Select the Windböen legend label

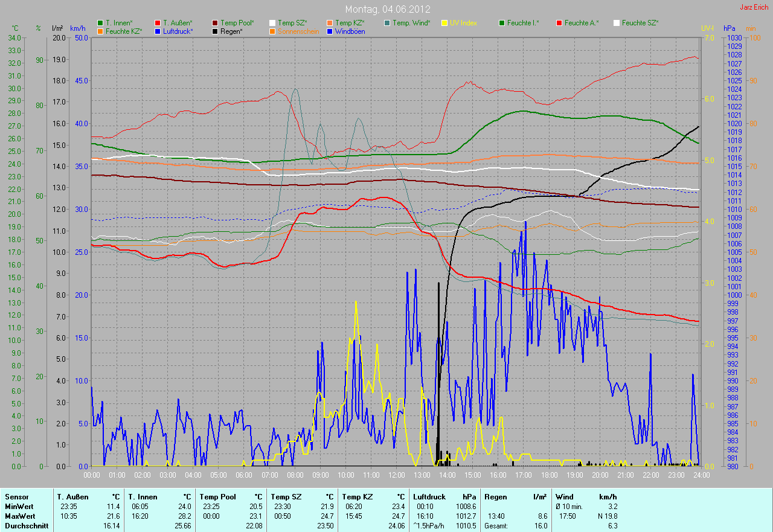tap(349, 31)
